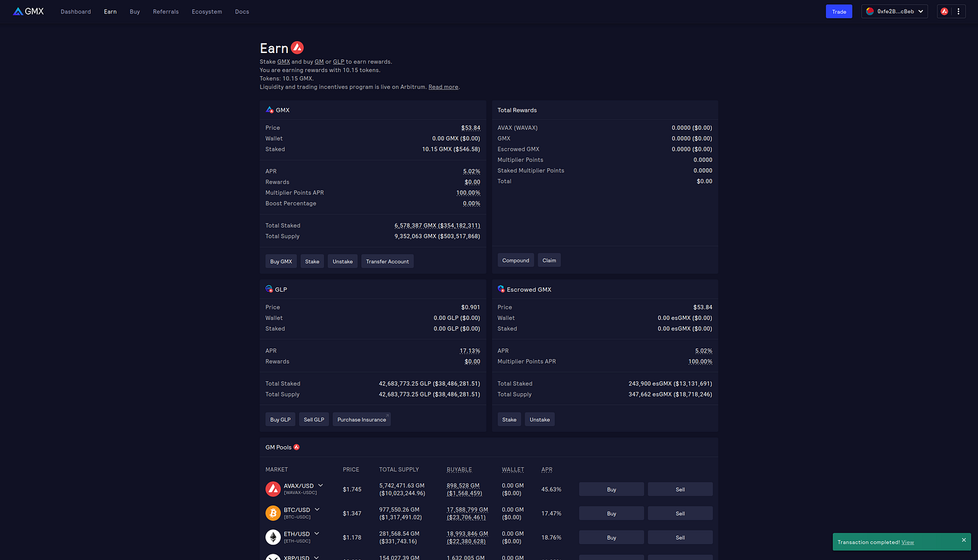The height and width of the screenshot is (560, 978).
Task: Expand the AVAX/USD market chevron
Action: (x=320, y=485)
